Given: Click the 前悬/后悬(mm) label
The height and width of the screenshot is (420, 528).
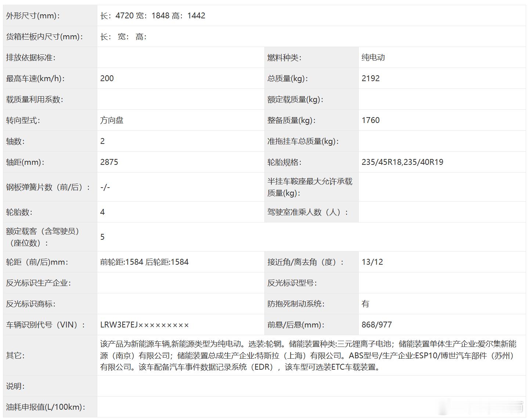Looking at the screenshot, I should (x=296, y=325).
